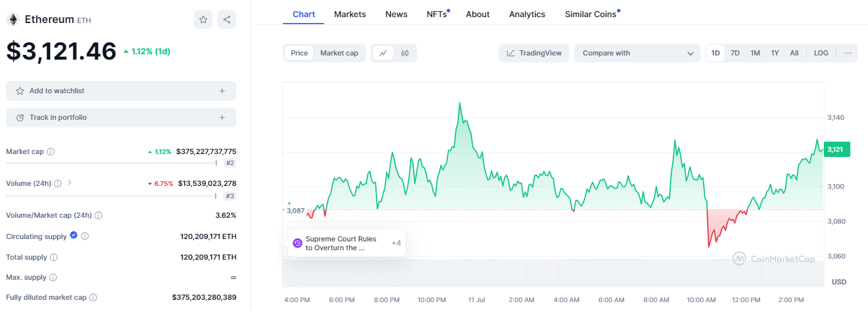The height and width of the screenshot is (311, 868).
Task: Toggle chart to Price view
Action: [x=299, y=53]
